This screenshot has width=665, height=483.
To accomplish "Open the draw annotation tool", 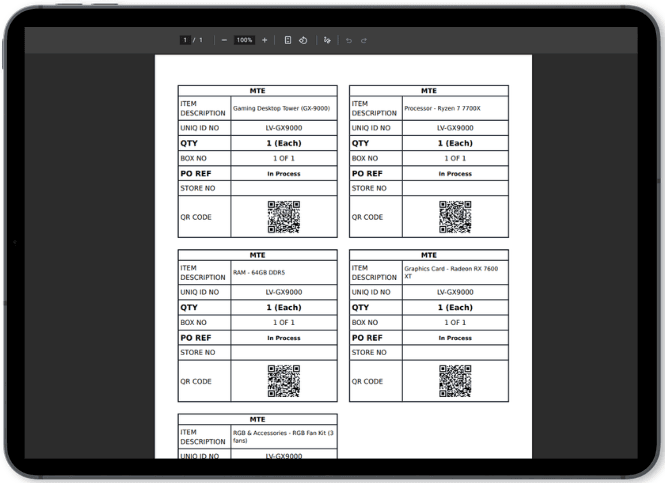I will (327, 40).
